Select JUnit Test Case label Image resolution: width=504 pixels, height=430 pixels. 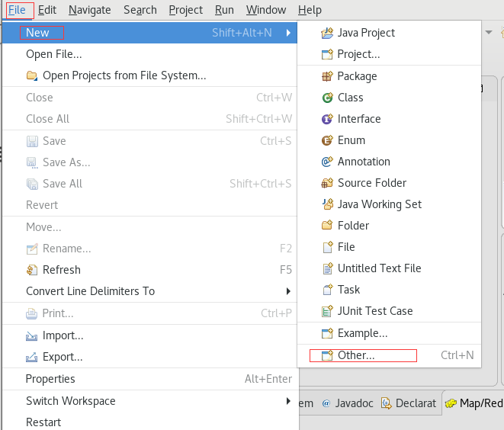coord(375,311)
